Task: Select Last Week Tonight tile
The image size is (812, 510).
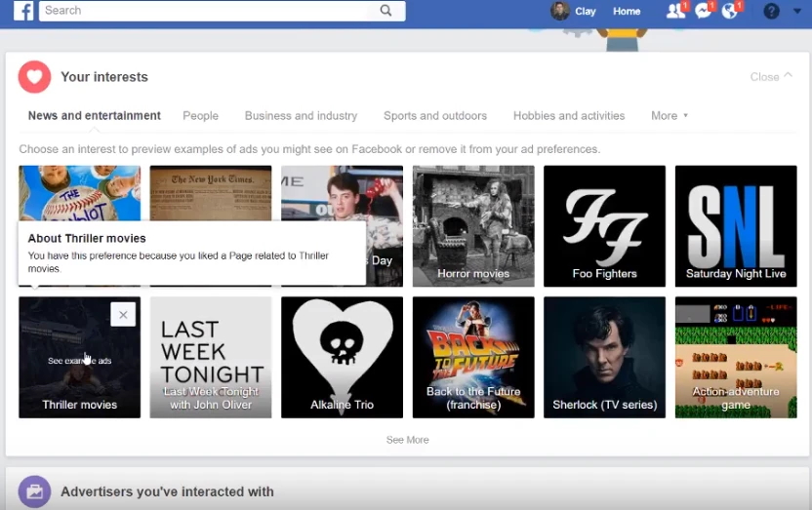Action: [211, 358]
